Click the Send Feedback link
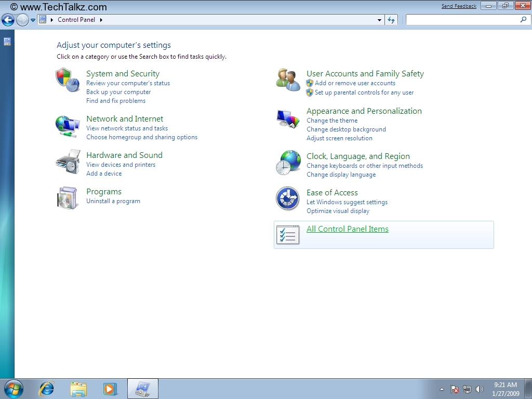 tap(459, 6)
